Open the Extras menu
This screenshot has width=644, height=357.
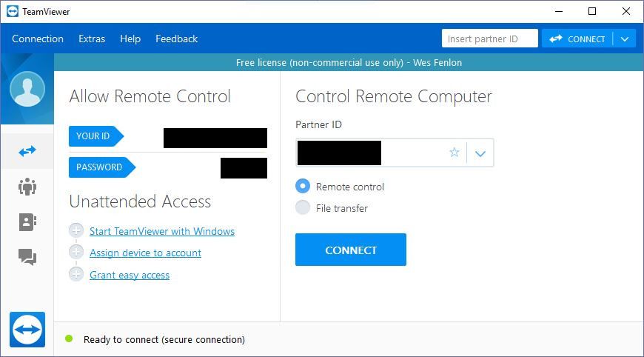point(92,39)
